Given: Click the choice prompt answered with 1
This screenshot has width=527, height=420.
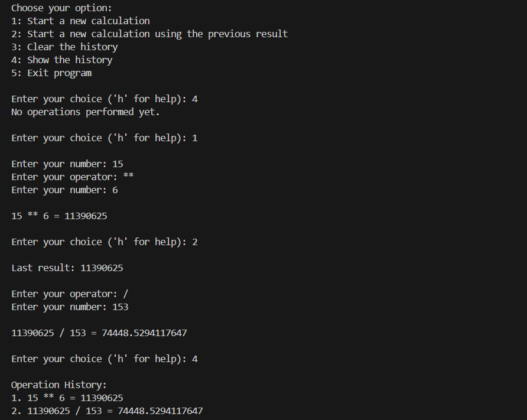Looking at the screenshot, I should [x=105, y=138].
